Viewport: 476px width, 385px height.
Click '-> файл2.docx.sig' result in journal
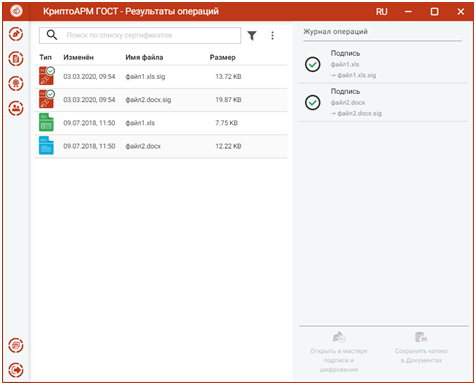click(356, 113)
